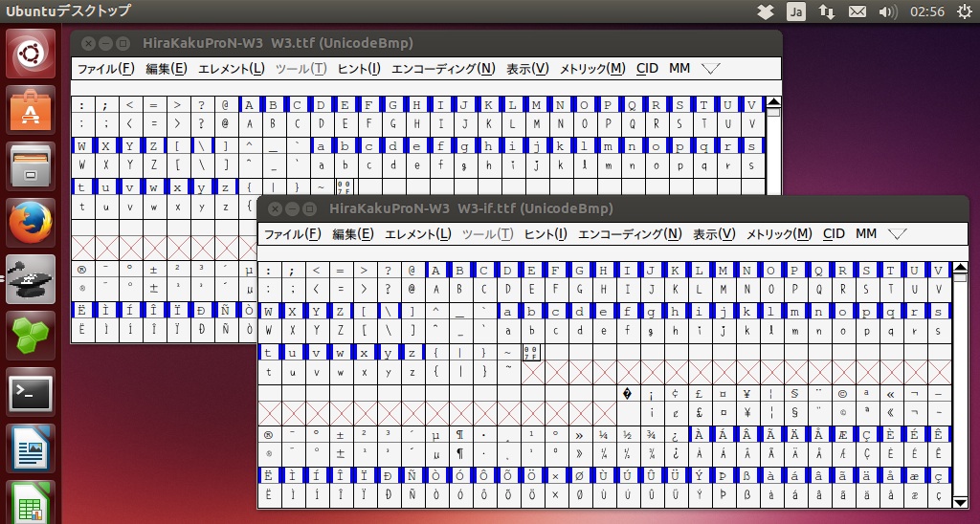Viewport: 980px width, 524px height.
Task: Open メトリック(M) menu in W3.ttf window
Action: (x=592, y=69)
